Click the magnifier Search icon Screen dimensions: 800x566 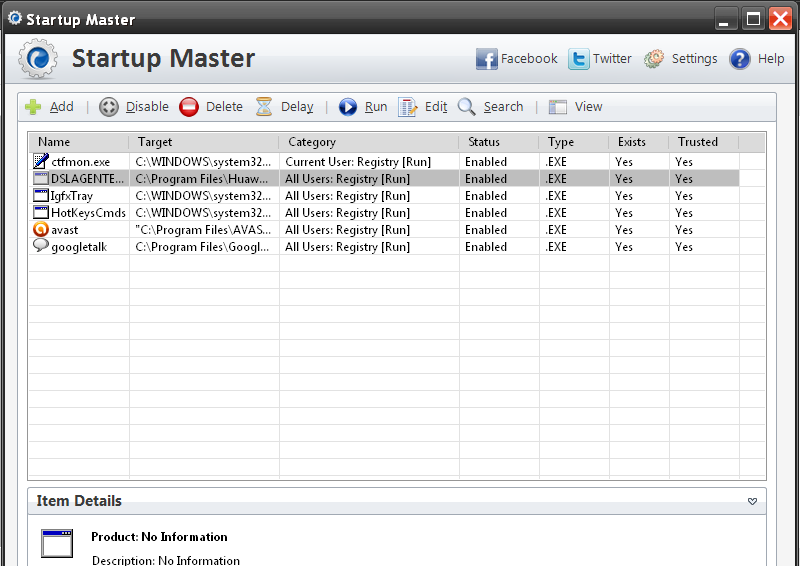(466, 107)
